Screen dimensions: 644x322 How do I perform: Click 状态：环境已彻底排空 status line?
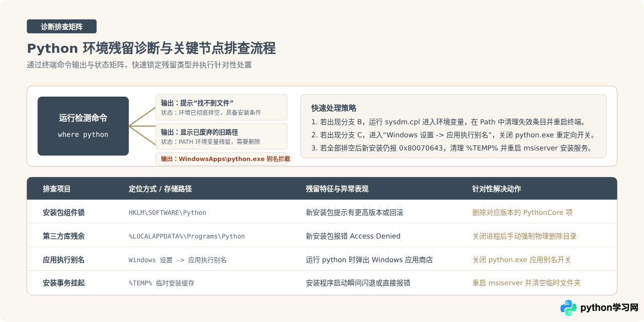click(211, 113)
